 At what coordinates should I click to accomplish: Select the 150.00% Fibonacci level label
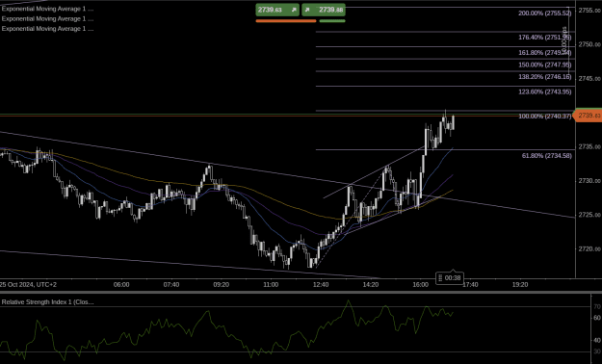(544, 65)
